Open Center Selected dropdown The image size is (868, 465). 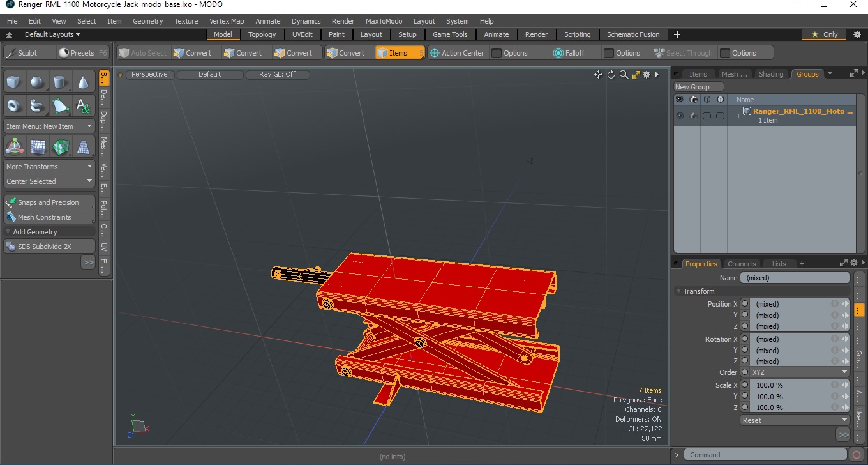(x=49, y=181)
